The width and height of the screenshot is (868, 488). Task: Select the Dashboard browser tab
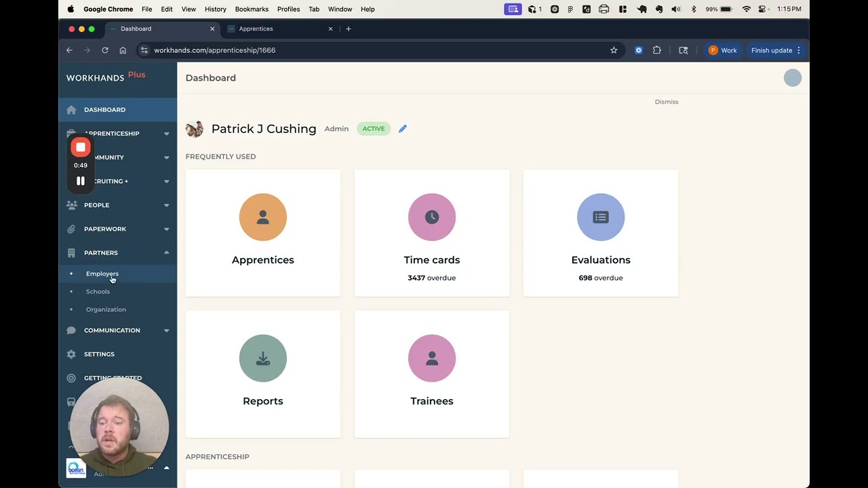[163, 28]
